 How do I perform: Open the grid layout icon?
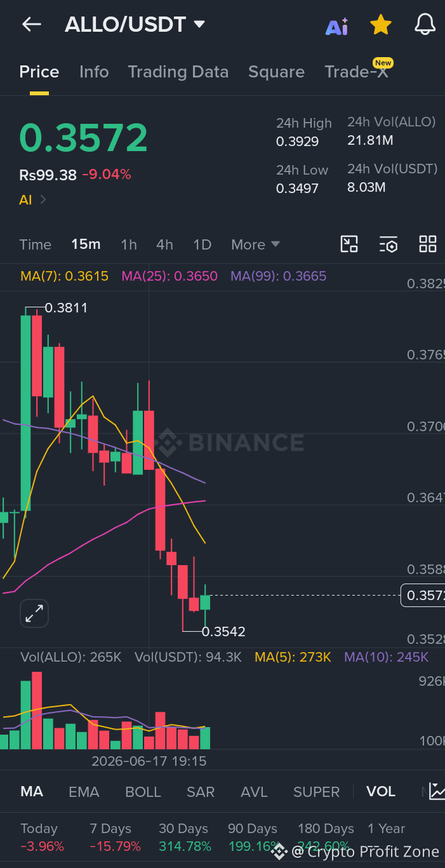(428, 244)
